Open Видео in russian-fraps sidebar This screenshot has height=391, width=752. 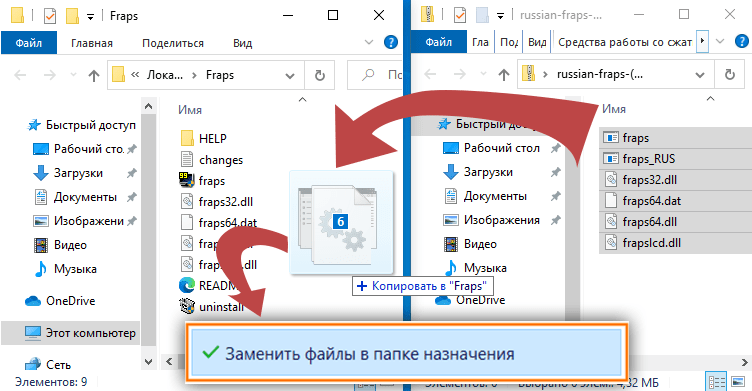coord(471,244)
